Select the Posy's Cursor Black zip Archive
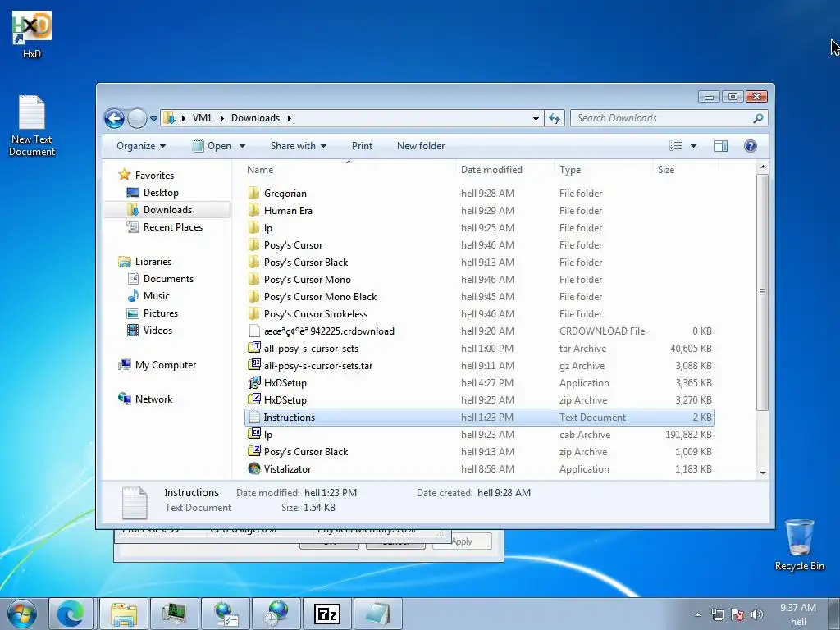 pyautogui.click(x=479, y=452)
